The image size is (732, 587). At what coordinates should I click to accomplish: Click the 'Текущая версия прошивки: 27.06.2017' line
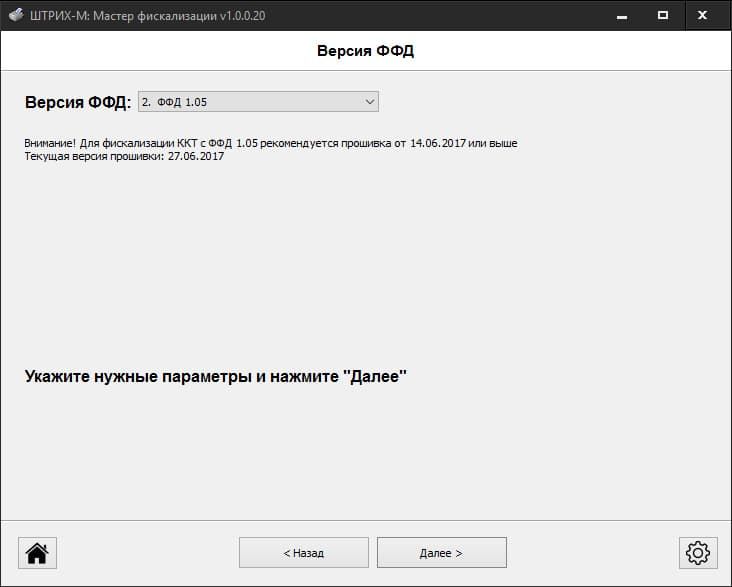click(124, 156)
